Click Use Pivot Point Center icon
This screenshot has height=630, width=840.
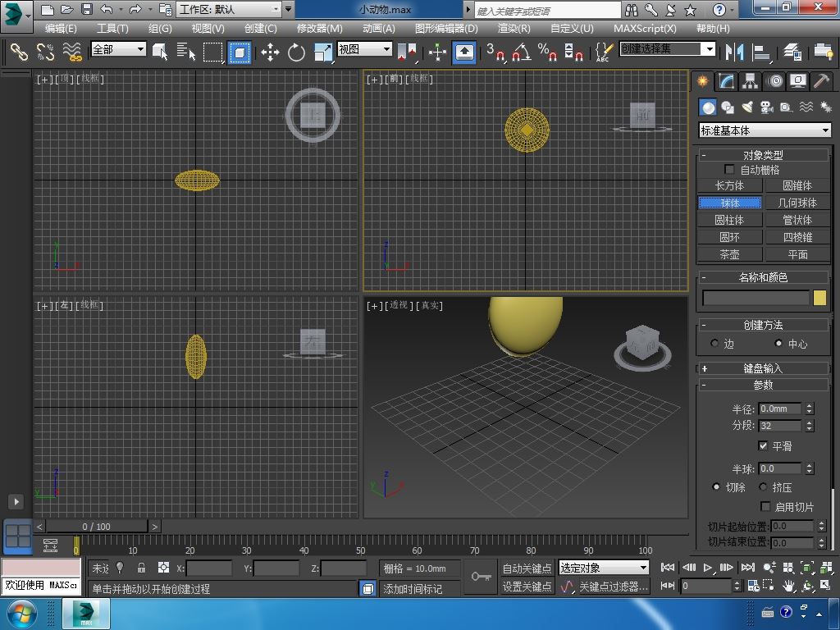pyautogui.click(x=407, y=52)
